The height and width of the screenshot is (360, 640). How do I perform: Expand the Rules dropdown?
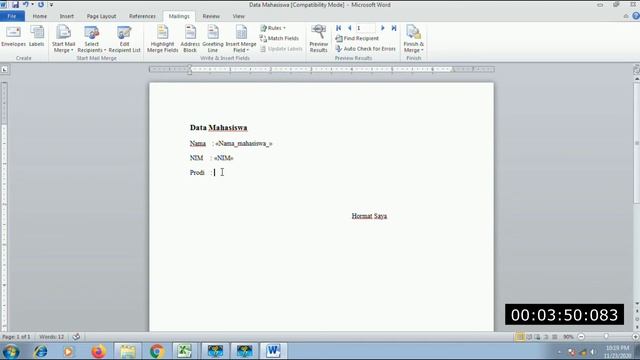273,28
